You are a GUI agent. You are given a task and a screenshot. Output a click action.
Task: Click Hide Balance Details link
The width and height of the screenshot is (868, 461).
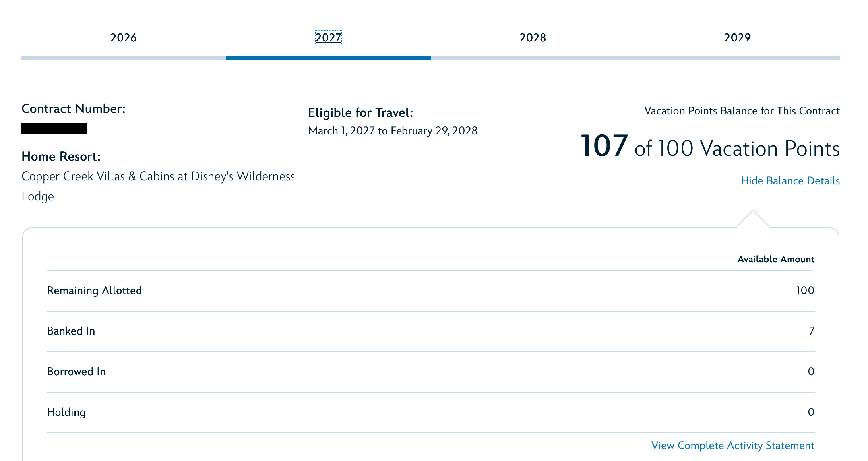click(790, 181)
